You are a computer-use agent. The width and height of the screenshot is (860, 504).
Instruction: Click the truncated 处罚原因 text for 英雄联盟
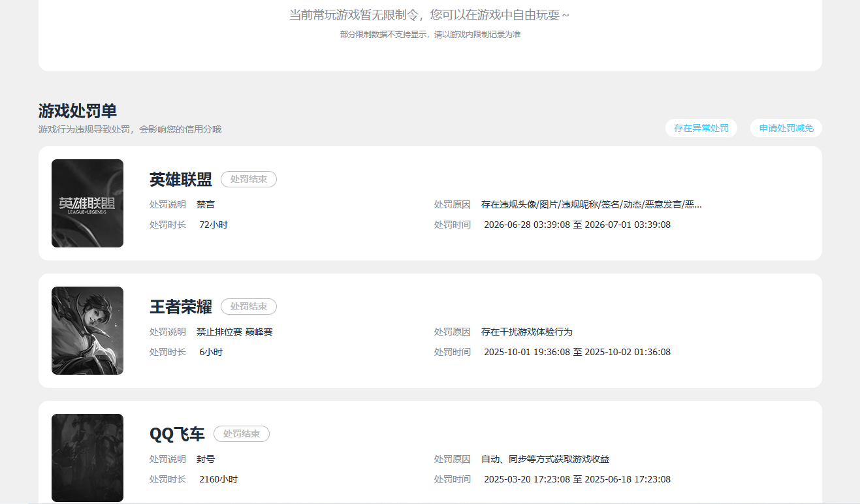click(x=592, y=204)
